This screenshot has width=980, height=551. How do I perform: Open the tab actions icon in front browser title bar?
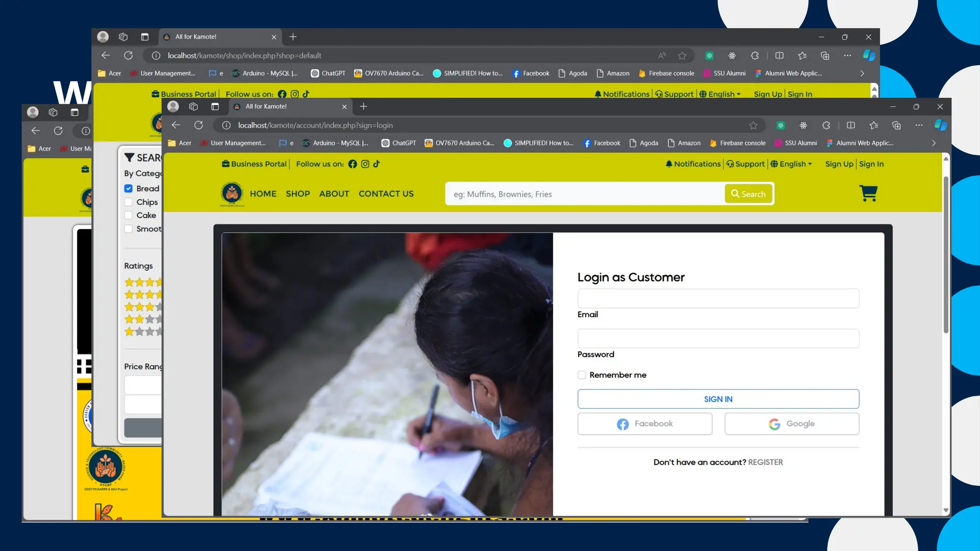click(x=215, y=107)
